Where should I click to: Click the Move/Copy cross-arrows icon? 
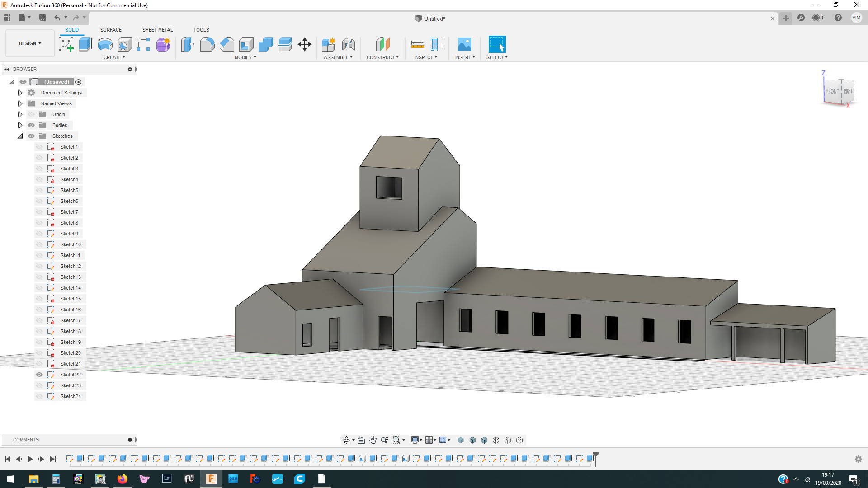click(x=305, y=44)
